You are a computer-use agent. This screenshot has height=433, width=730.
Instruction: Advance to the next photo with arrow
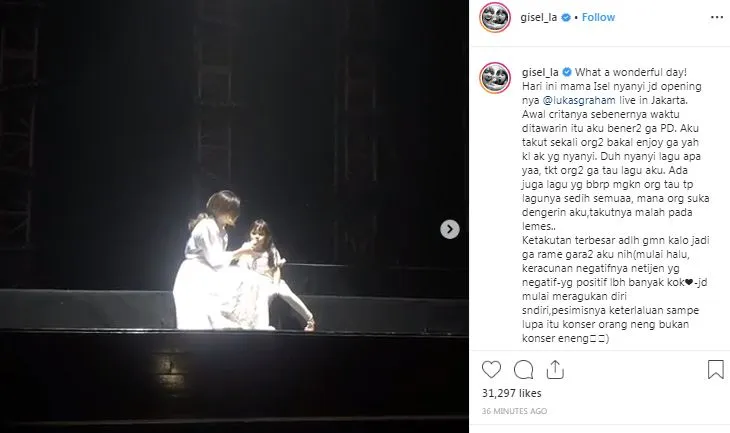point(450,229)
